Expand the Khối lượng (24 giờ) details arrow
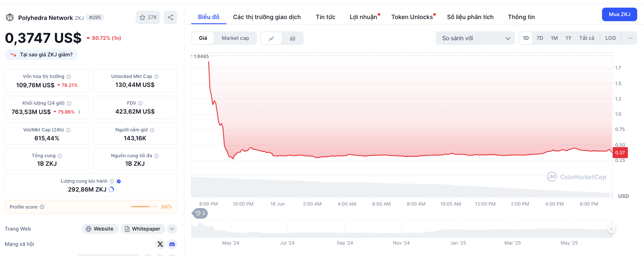This screenshot has height=256, width=644. pyautogui.click(x=79, y=112)
